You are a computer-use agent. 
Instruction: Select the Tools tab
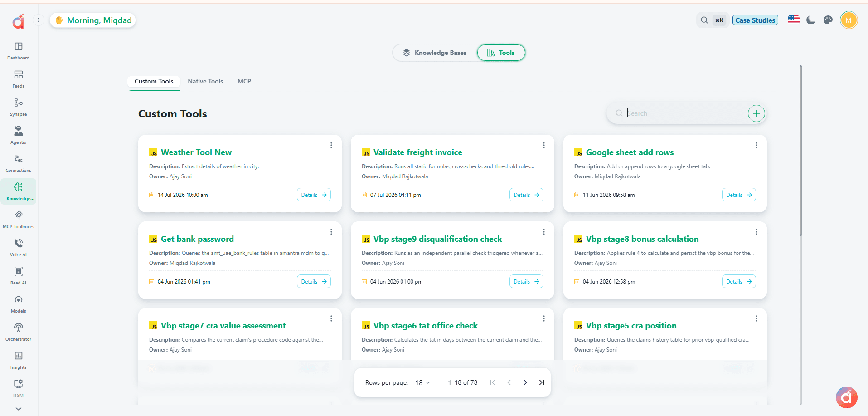501,53
